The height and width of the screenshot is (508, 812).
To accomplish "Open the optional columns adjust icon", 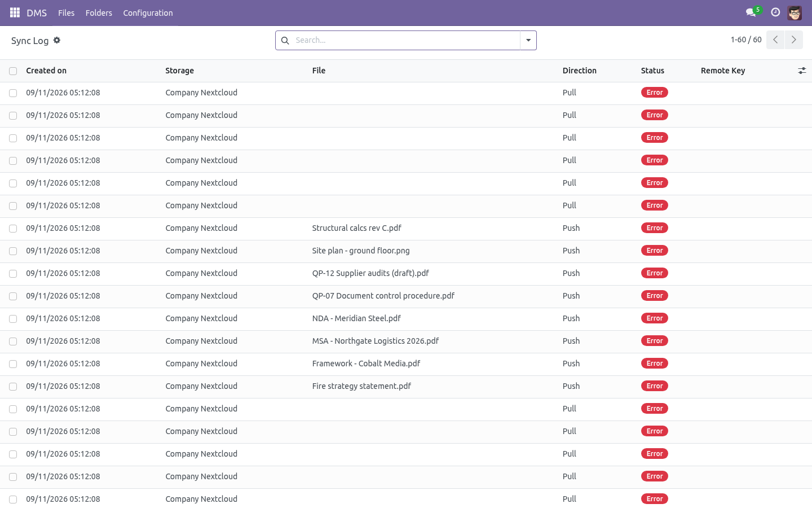I will (802, 71).
